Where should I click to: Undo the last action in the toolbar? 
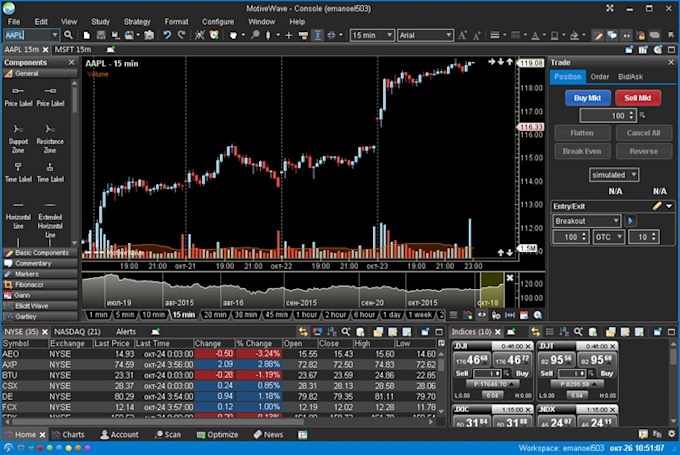167,35
